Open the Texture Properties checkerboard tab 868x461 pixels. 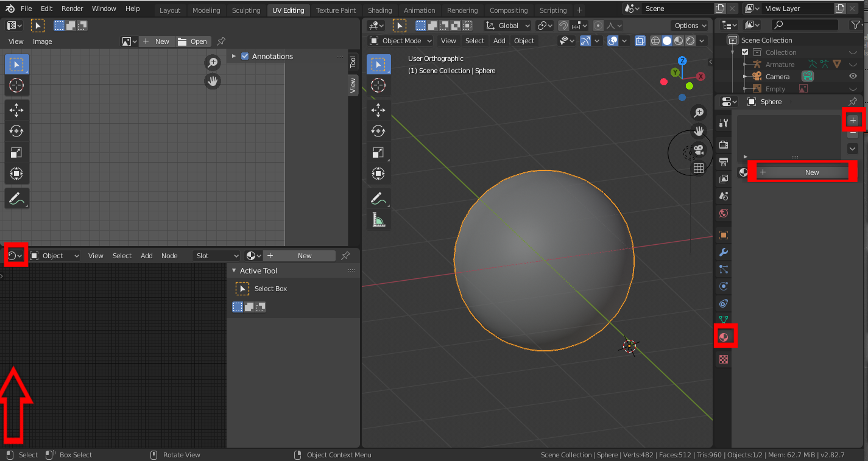click(723, 359)
